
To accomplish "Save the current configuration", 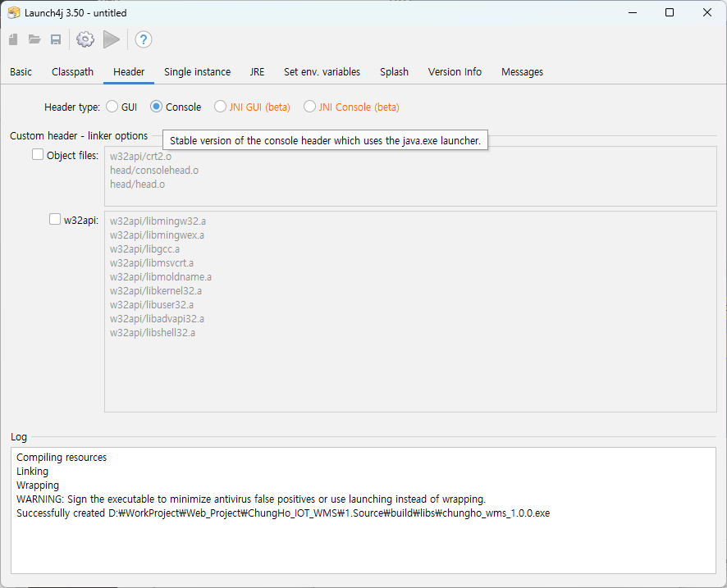I will click(56, 39).
